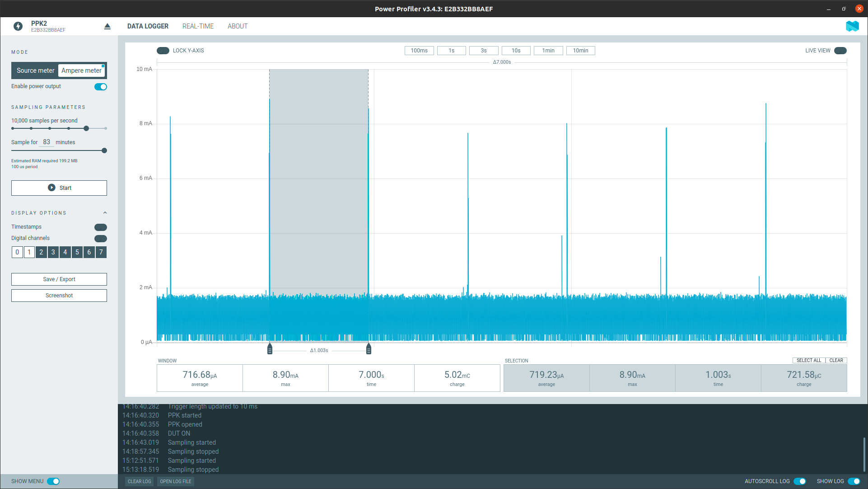Viewport: 868px width, 489px height.
Task: Select the 10s time window button
Action: pos(516,51)
